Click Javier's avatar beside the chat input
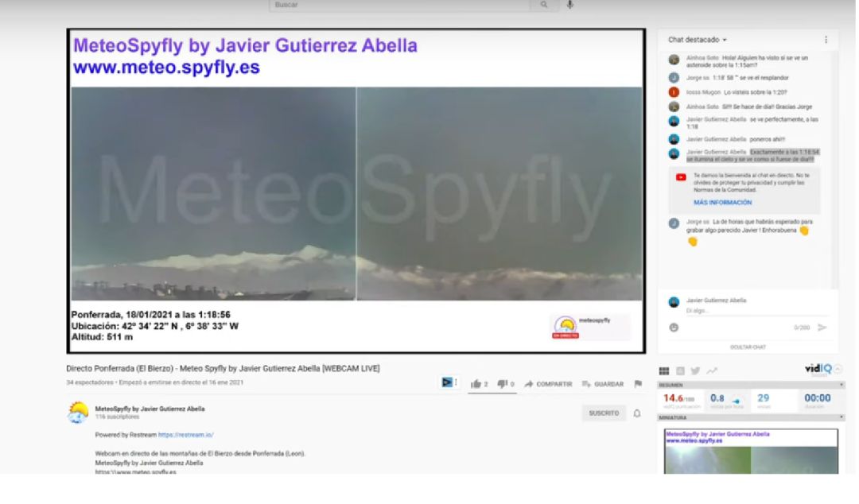Image resolution: width=859 pixels, height=504 pixels. pyautogui.click(x=674, y=302)
